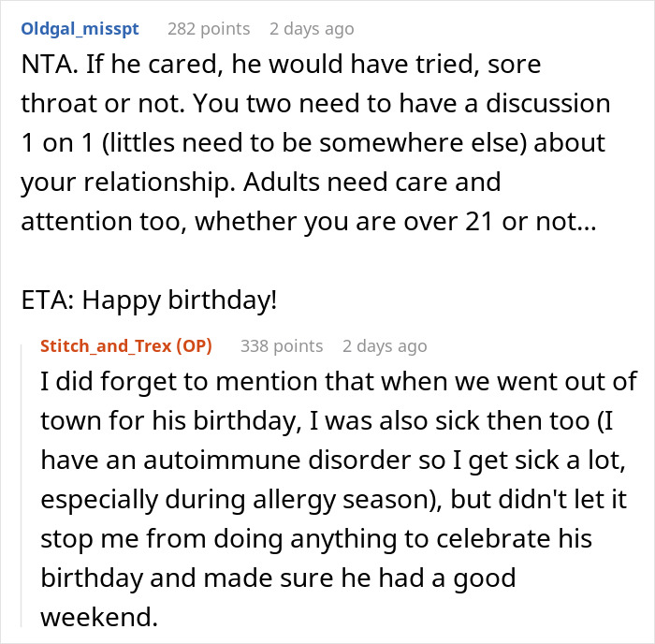This screenshot has width=655, height=644.
Task: Open Stitch_and_Trex (OP) profile
Action: click(108, 345)
